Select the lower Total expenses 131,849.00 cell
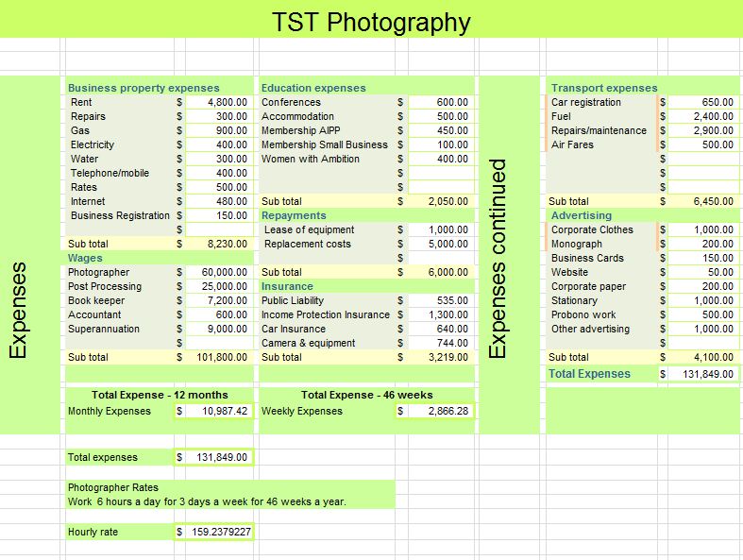 tap(219, 458)
